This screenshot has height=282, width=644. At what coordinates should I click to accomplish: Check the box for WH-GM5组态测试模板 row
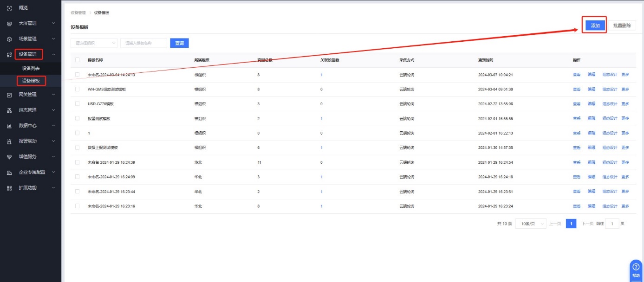coord(77,89)
